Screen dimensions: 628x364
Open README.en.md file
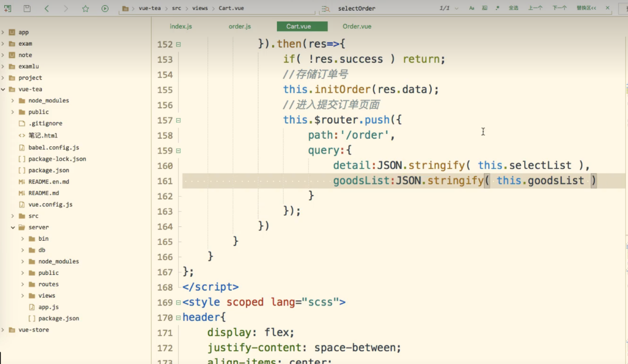[48, 182]
